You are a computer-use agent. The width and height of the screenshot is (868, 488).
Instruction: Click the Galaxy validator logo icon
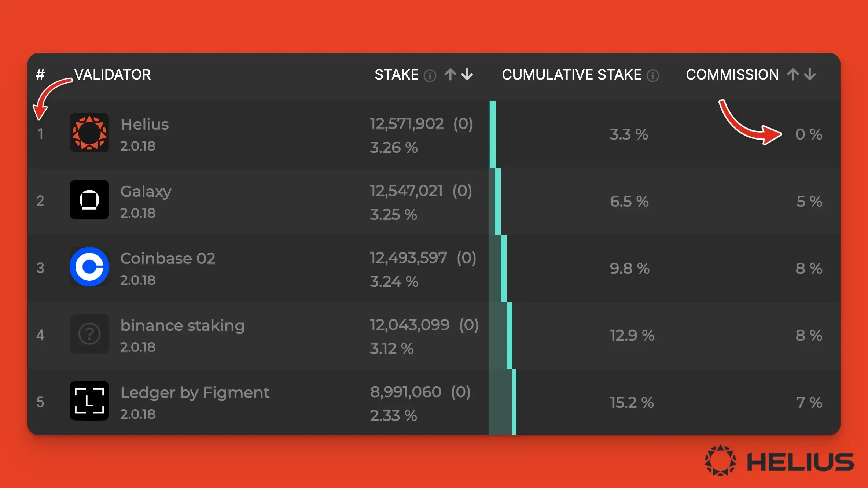(x=89, y=200)
